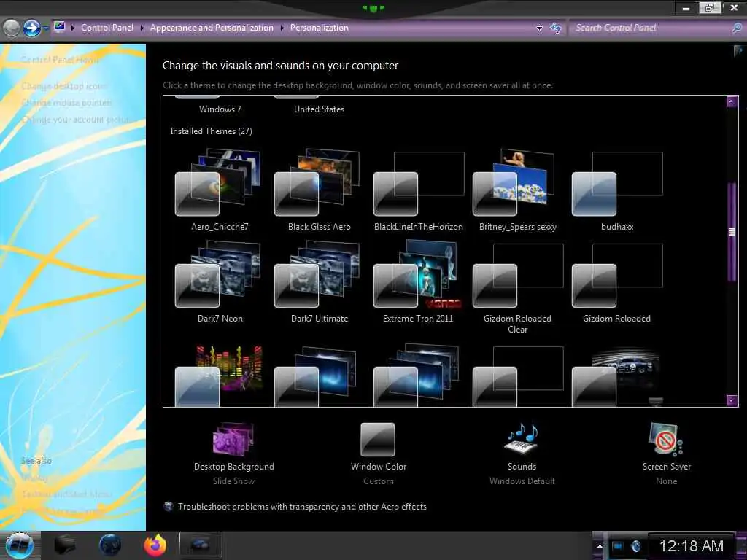Click the search magnifier icon
Image resolution: width=747 pixels, height=560 pixels.
click(737, 28)
